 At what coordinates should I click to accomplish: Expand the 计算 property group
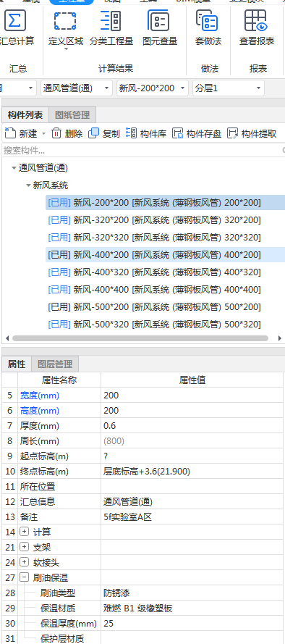[25, 532]
